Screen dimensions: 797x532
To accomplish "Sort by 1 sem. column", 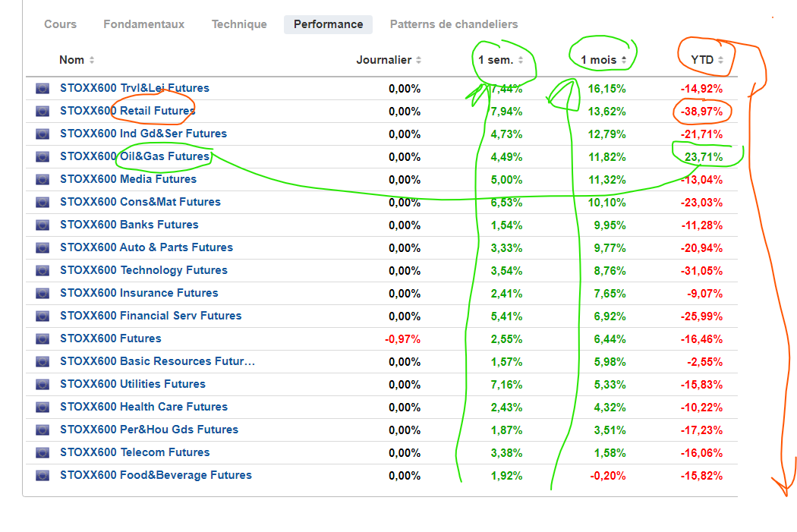I will tap(501, 60).
